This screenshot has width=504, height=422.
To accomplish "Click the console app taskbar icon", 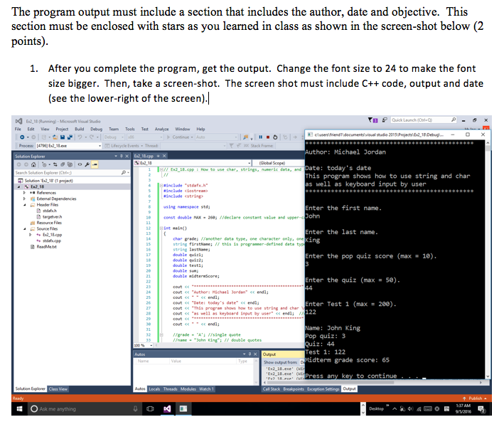I will tap(183, 408).
